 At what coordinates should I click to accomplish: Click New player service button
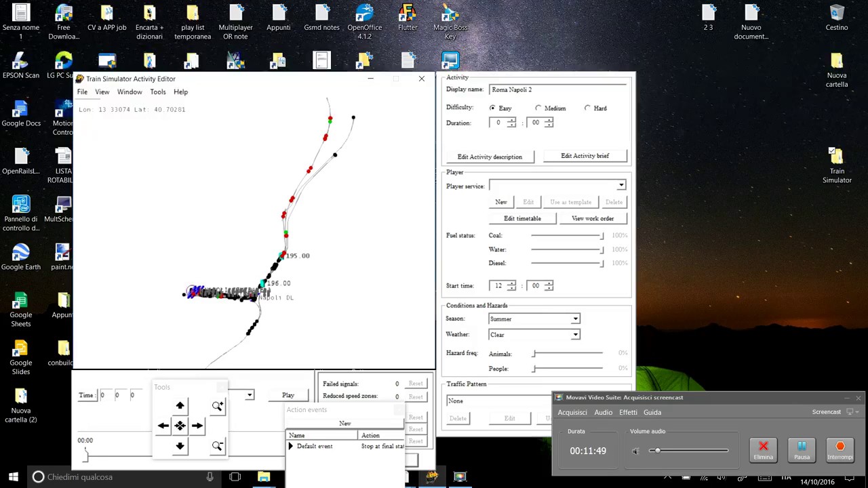click(501, 202)
